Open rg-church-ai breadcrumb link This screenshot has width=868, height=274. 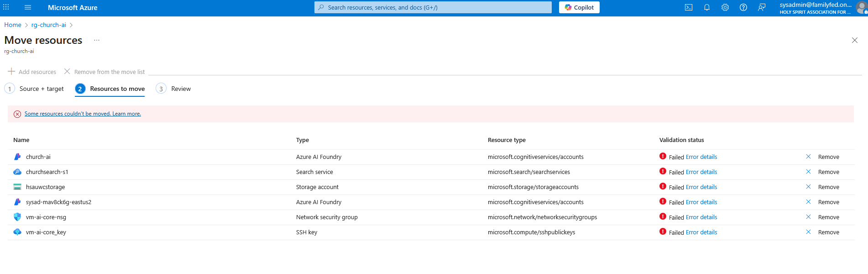49,25
